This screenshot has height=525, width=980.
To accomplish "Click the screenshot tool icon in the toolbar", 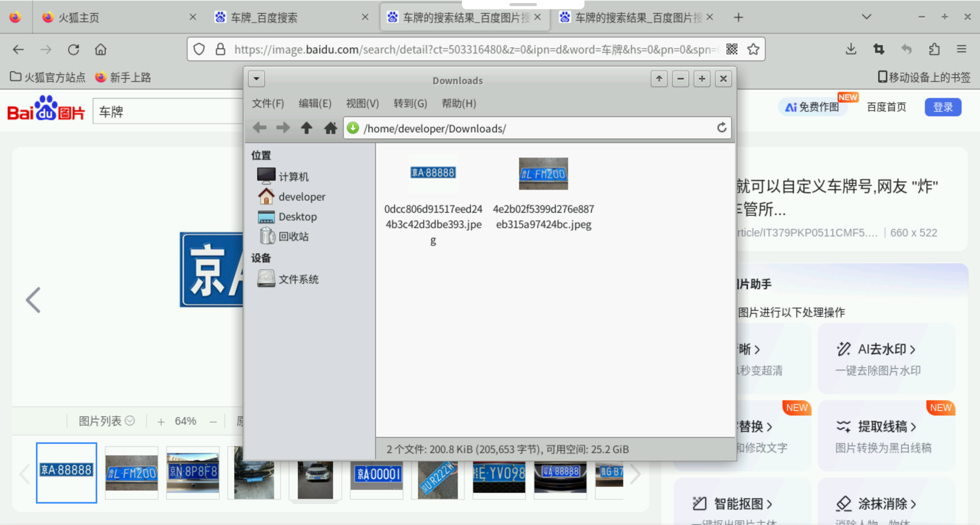I will pos(878,49).
